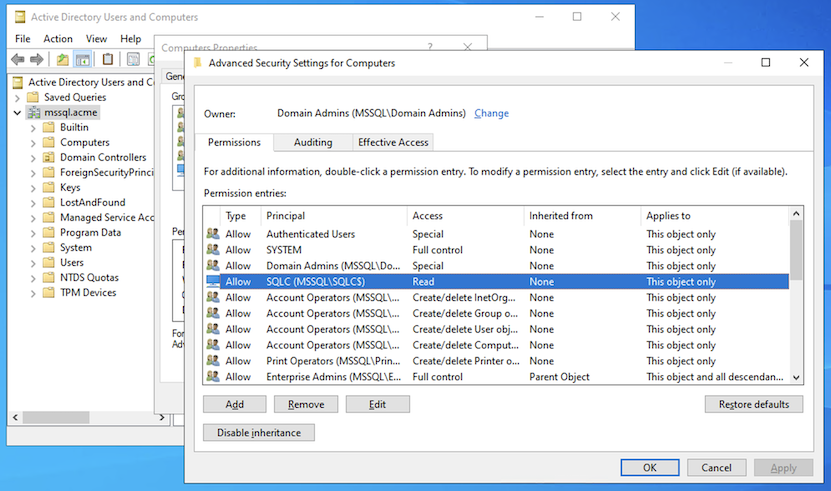Expand the Domain Controllers node

[33, 158]
